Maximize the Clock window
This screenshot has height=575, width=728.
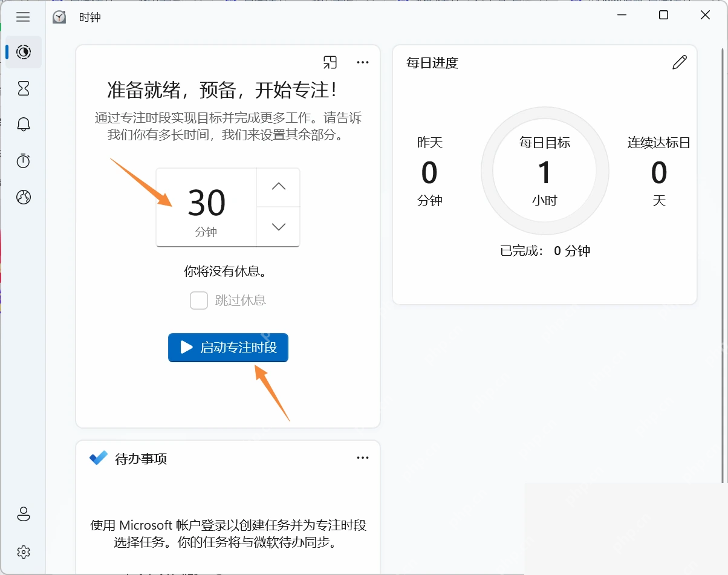click(663, 16)
